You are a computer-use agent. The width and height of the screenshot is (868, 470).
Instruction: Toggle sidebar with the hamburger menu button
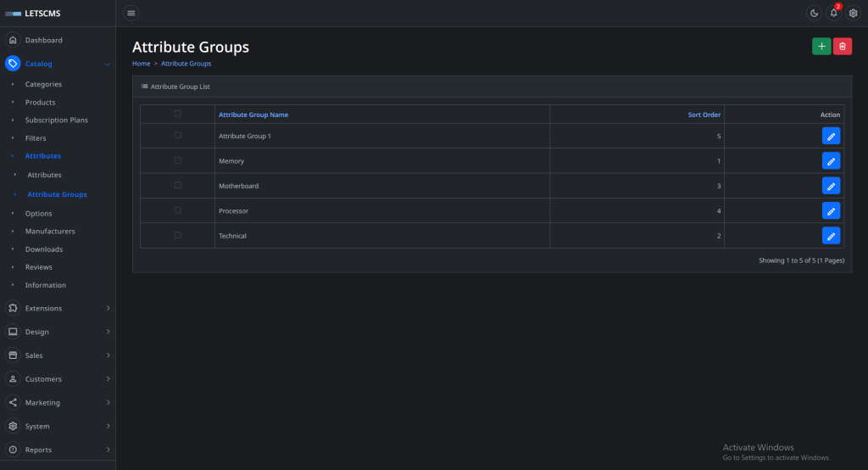[131, 14]
